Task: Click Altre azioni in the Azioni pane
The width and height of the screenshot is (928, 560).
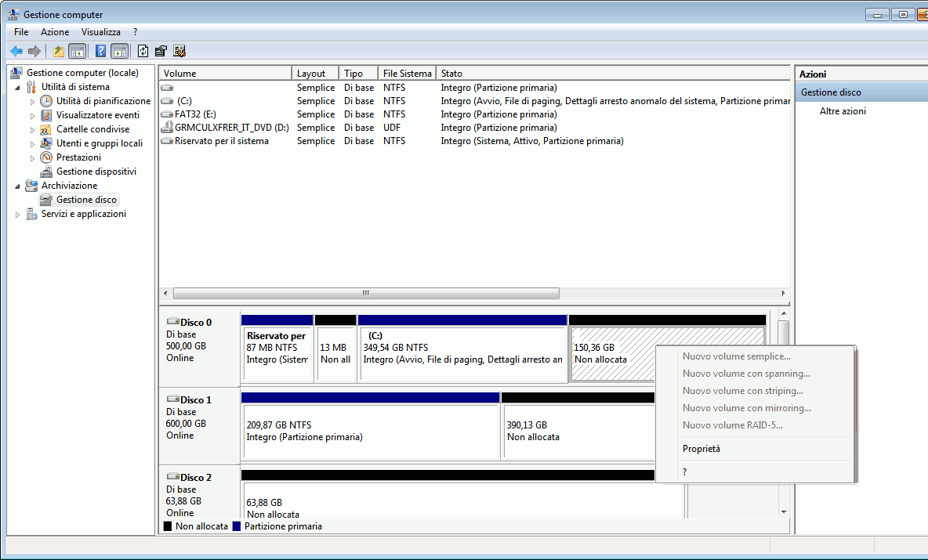Action: tap(843, 111)
